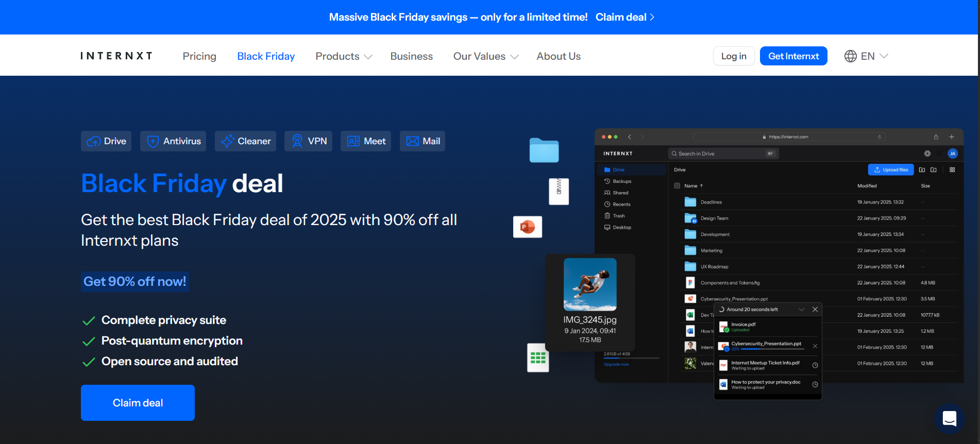
Task: Choose the Cleaner sparkle badge
Action: point(245,141)
